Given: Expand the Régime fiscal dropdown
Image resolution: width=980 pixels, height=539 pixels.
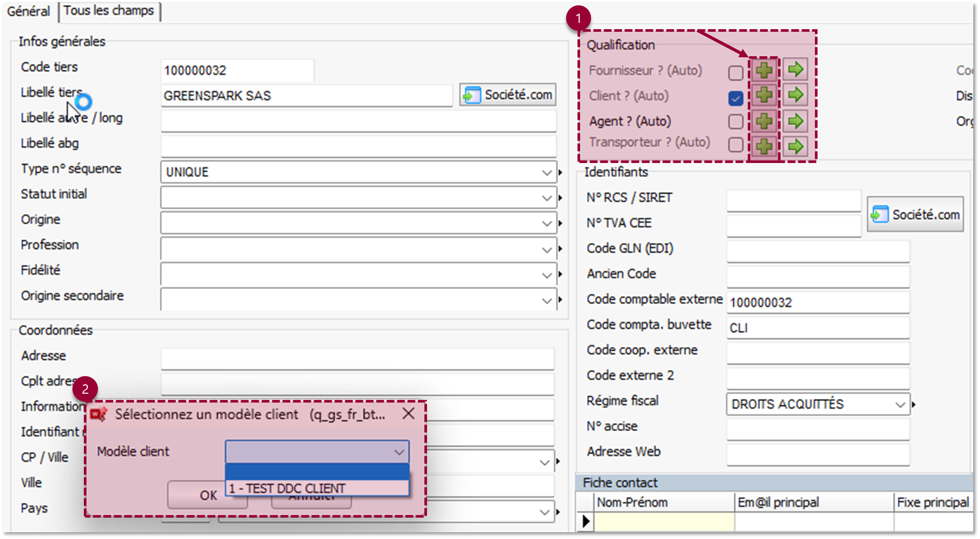Looking at the screenshot, I should pyautogui.click(x=900, y=405).
